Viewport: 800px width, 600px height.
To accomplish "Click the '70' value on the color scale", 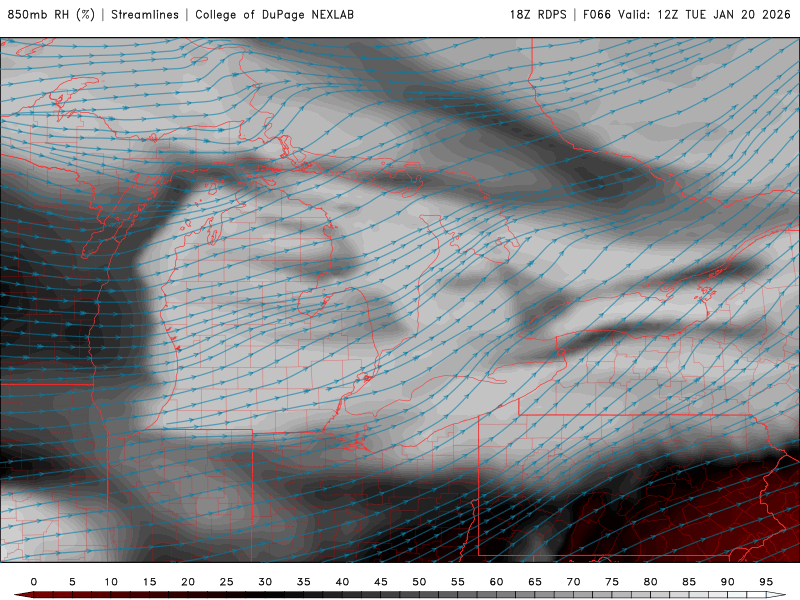I will pos(573,582).
